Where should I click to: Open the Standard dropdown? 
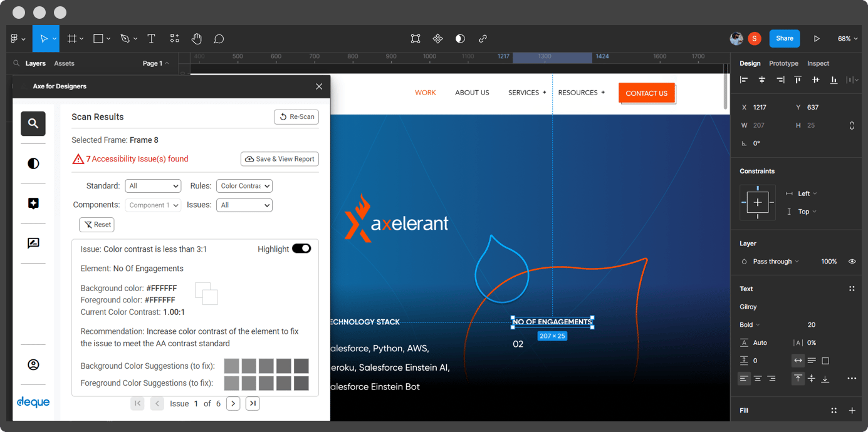[153, 186]
